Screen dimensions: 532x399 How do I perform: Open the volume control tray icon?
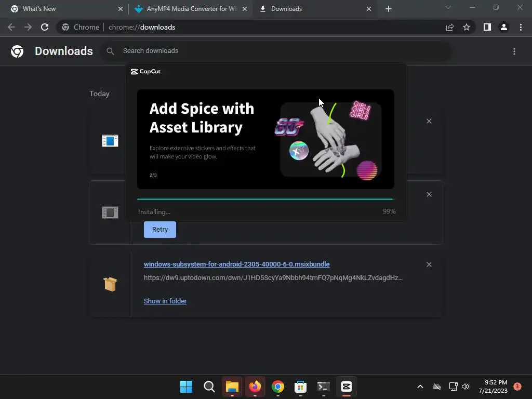tap(465, 387)
